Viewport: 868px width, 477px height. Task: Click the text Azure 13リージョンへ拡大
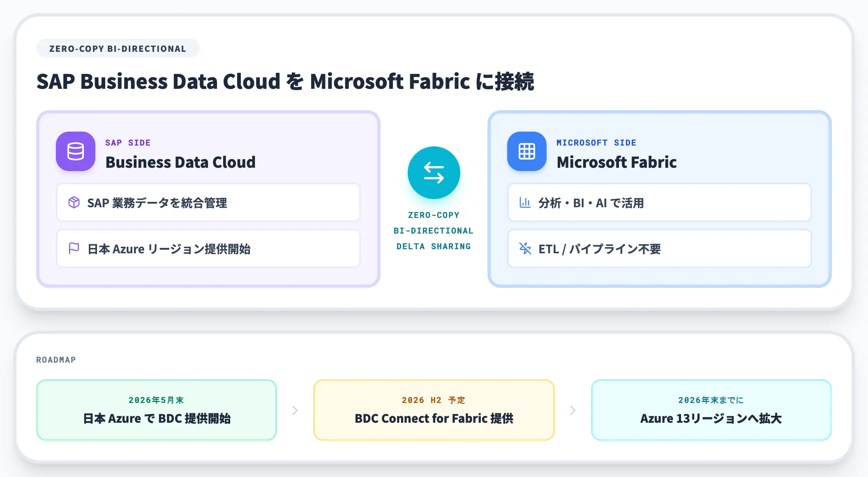tap(711, 419)
